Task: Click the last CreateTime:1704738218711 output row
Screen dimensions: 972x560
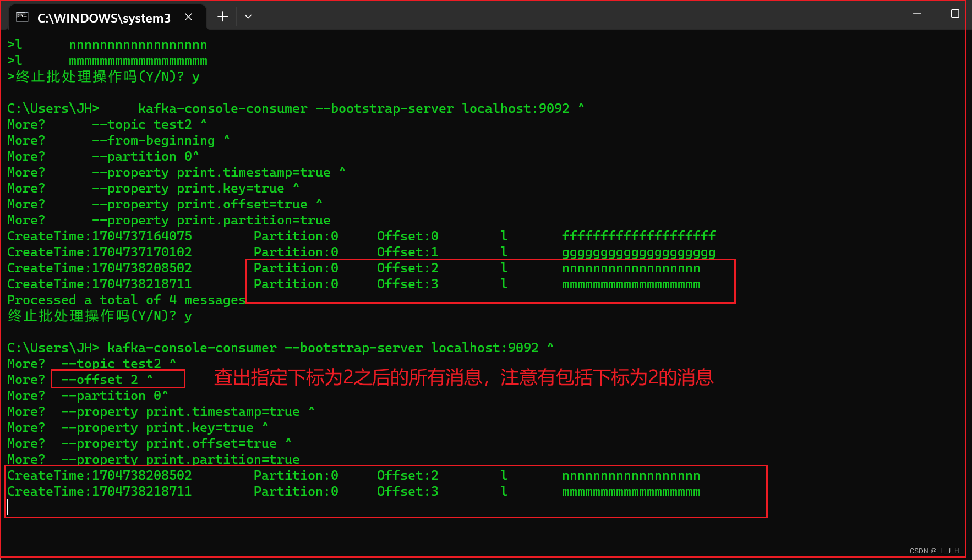Action: 353,491
